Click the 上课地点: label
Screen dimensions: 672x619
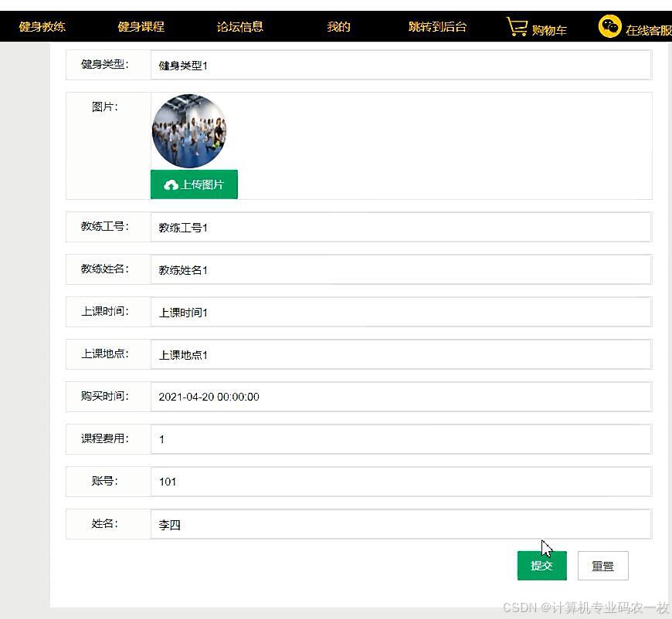[x=105, y=353]
